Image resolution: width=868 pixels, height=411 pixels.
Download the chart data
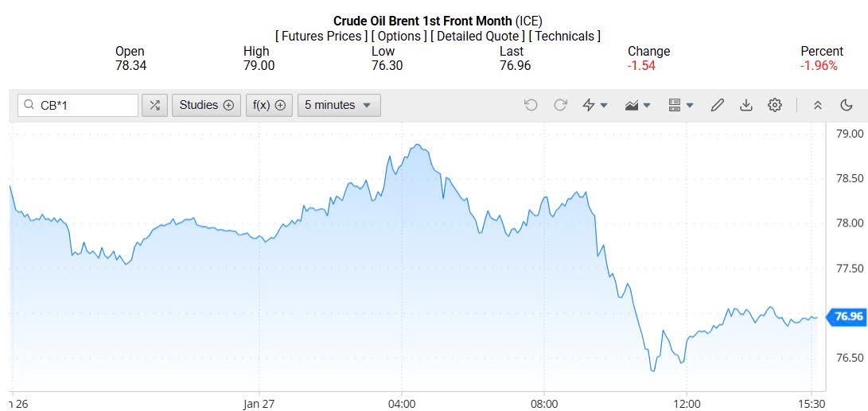click(746, 105)
